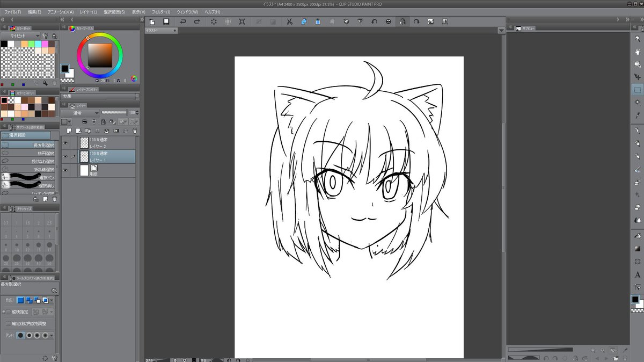Click the Clear layer sparkle icon
Screen dimensions: 644x362
click(214, 21)
